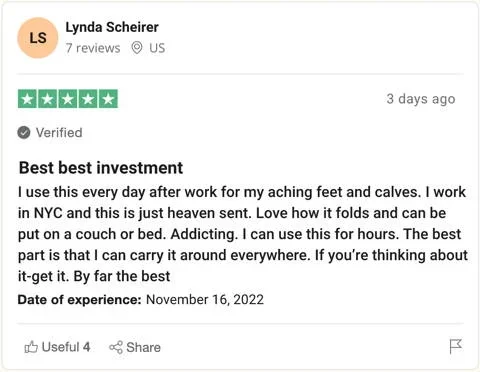Viewport: 480px width, 372px height.
Task: Click the fourth green star
Action: (88, 99)
